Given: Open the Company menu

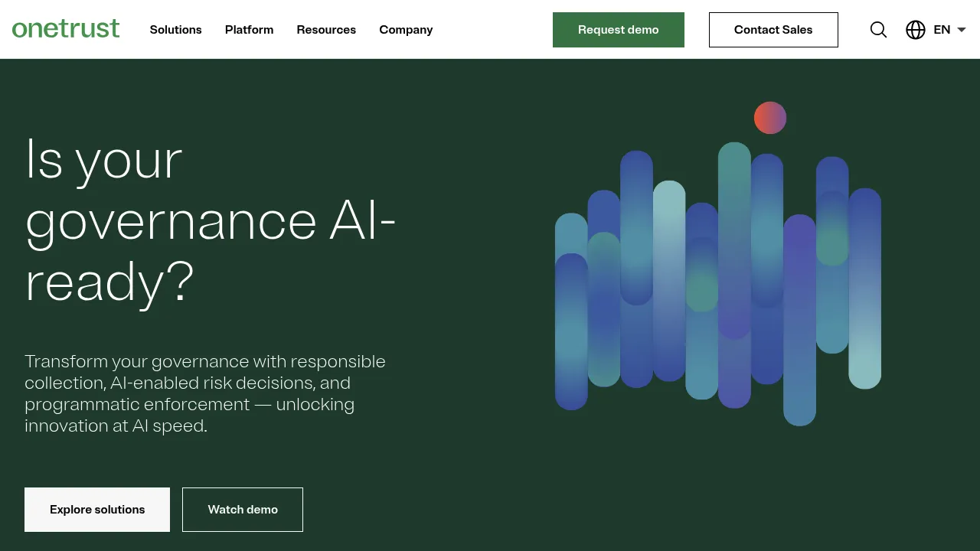Looking at the screenshot, I should (406, 30).
